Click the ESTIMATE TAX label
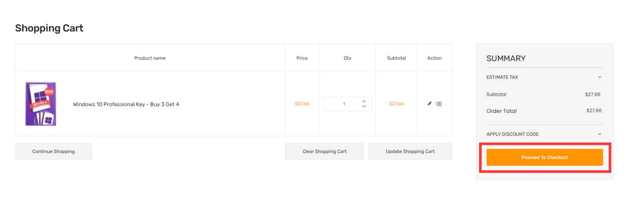644x198 pixels. [x=502, y=77]
